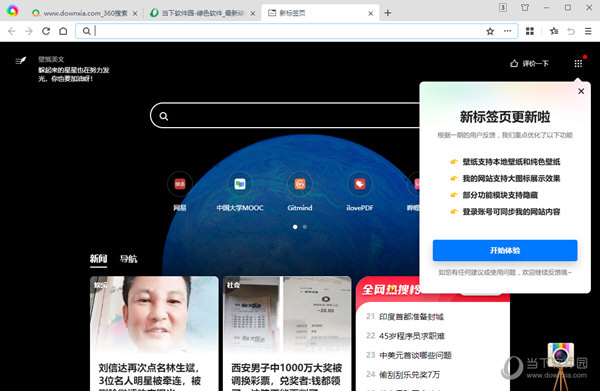
Task: Click the skin shirt icon in title bar
Action: (525, 7)
